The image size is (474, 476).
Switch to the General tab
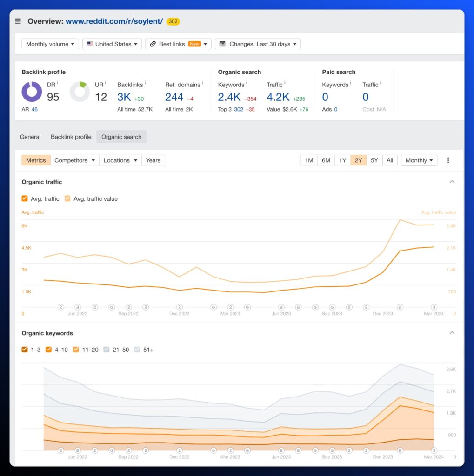30,137
